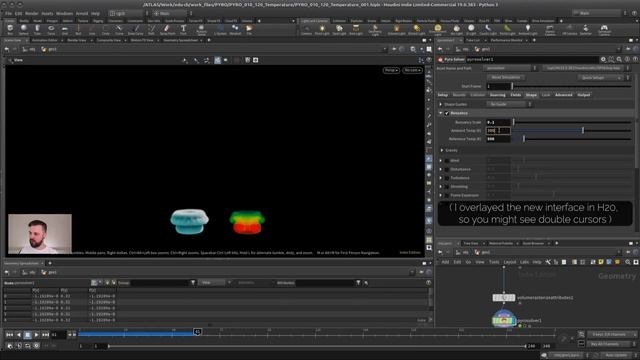Add an Area Light from shelf

point(356,29)
